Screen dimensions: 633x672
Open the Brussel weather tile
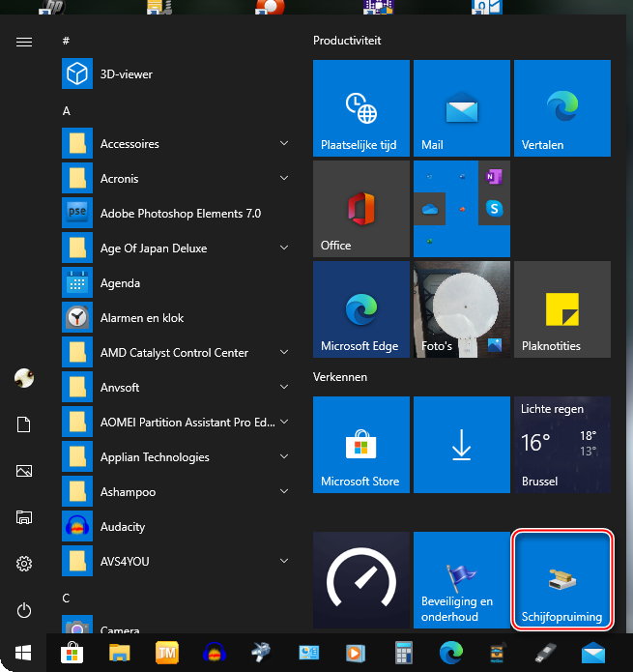point(561,444)
